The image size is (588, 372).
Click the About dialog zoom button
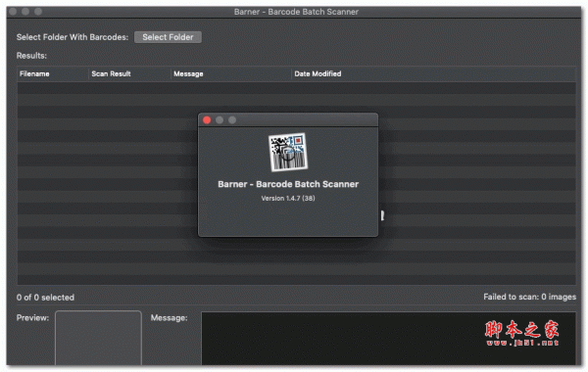[232, 119]
